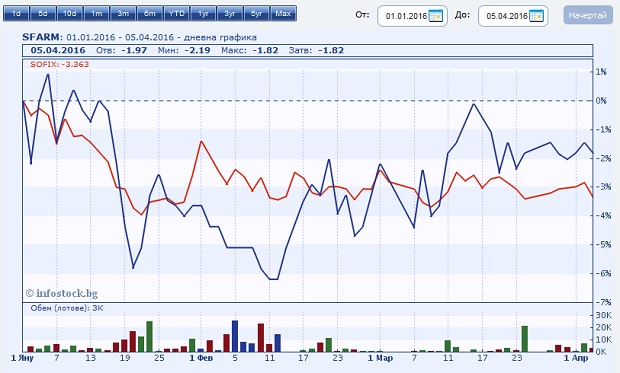Open the calendar icon for end date
The height and width of the screenshot is (373, 620).
tap(536, 16)
